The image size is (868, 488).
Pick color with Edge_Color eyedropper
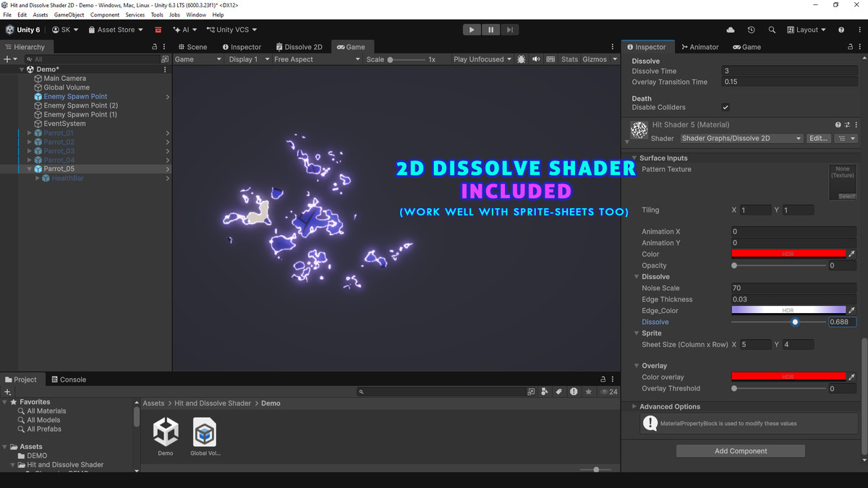click(x=852, y=310)
